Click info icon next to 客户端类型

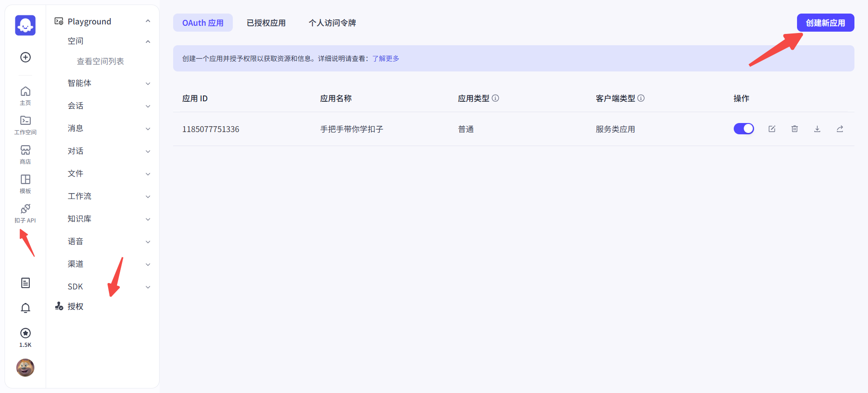pyautogui.click(x=641, y=98)
